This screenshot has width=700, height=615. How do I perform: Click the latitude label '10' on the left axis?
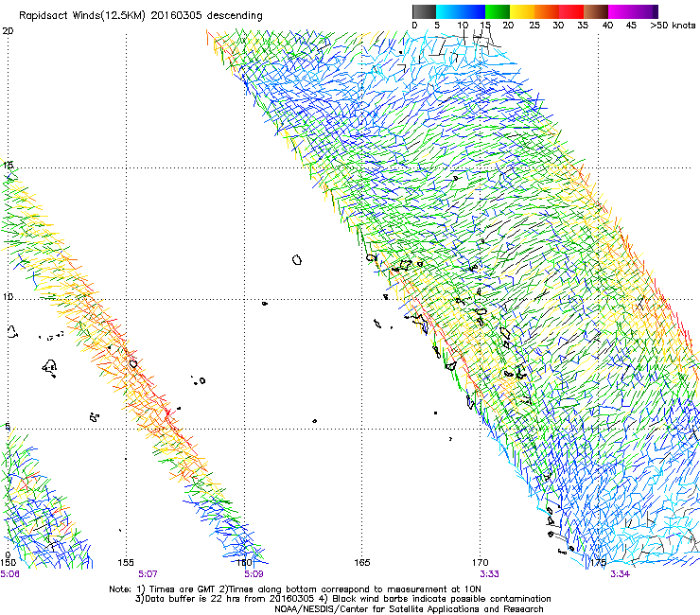click(8, 297)
